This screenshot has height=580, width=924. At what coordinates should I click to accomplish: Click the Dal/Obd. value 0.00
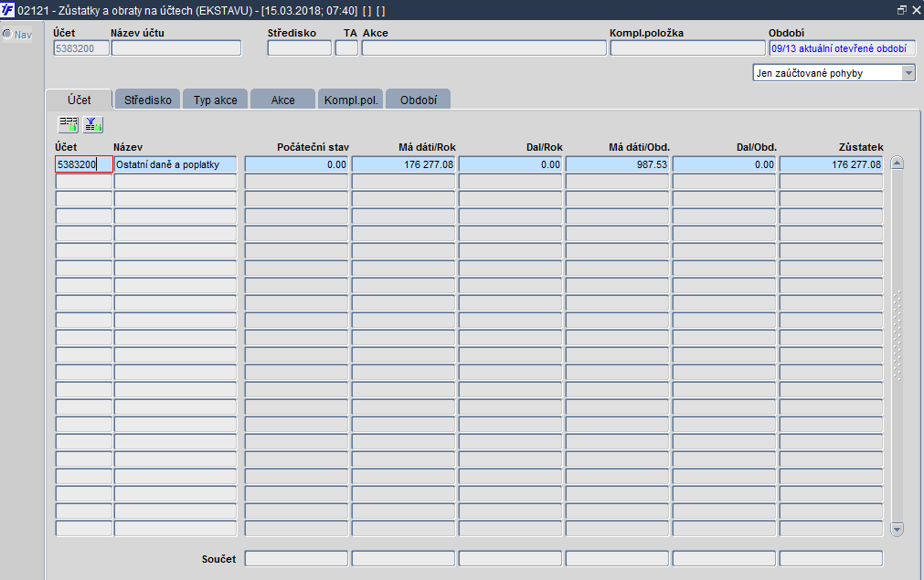(724, 164)
